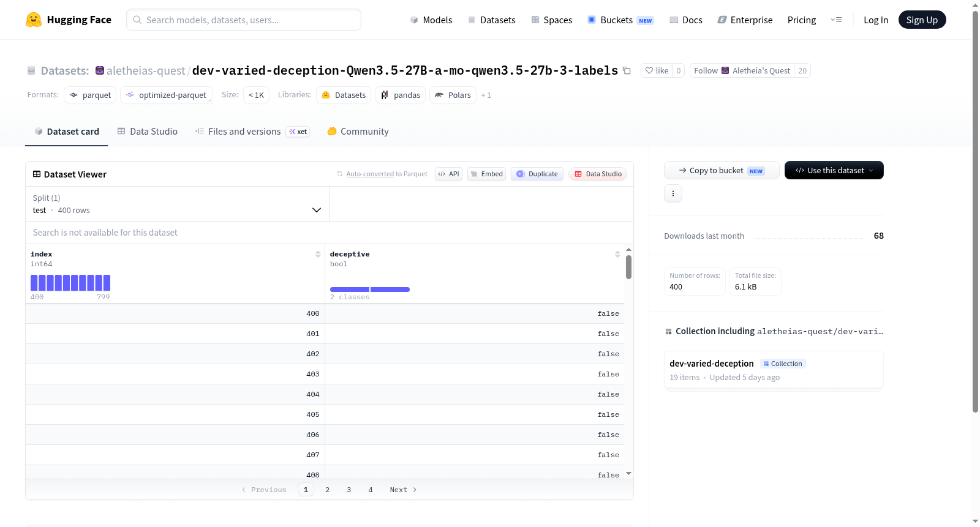980x527 pixels.
Task: Click the deceptive classes distribution bar
Action: (x=370, y=290)
